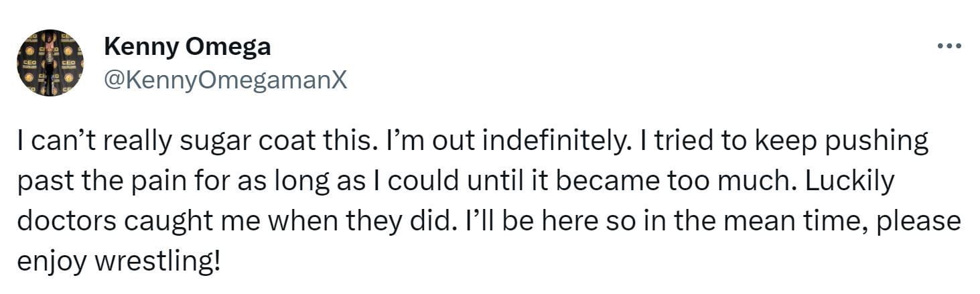980x294 pixels.
Task: Click the words "enjoy wrestling!" ending the tweet
Action: coord(119,260)
